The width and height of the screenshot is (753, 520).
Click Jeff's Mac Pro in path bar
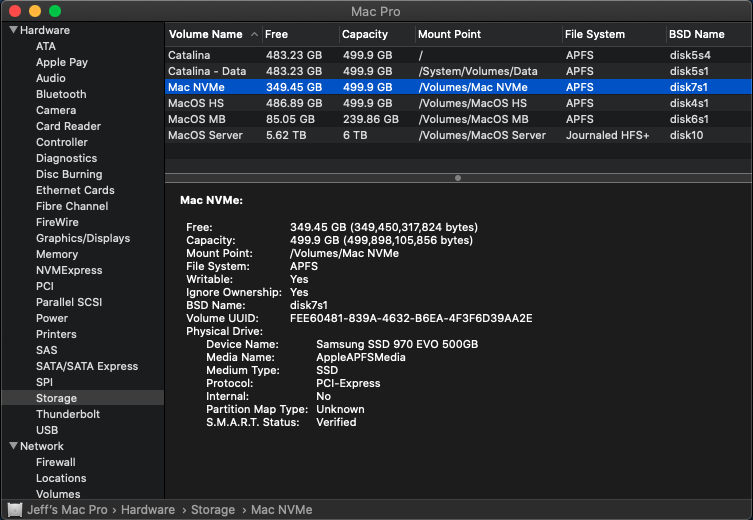(67, 509)
